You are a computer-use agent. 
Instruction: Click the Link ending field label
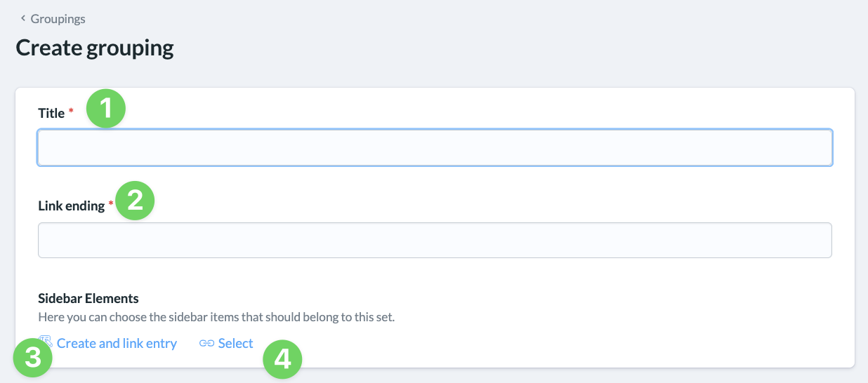[71, 206]
